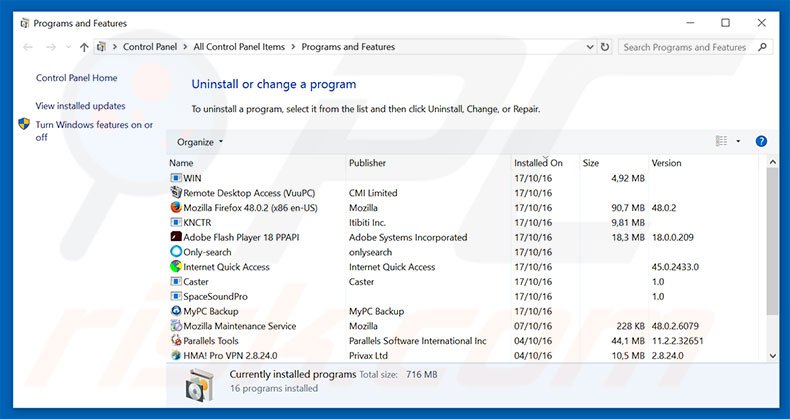Select the Internet Quick Access program name
The image size is (790, 419).
226,267
